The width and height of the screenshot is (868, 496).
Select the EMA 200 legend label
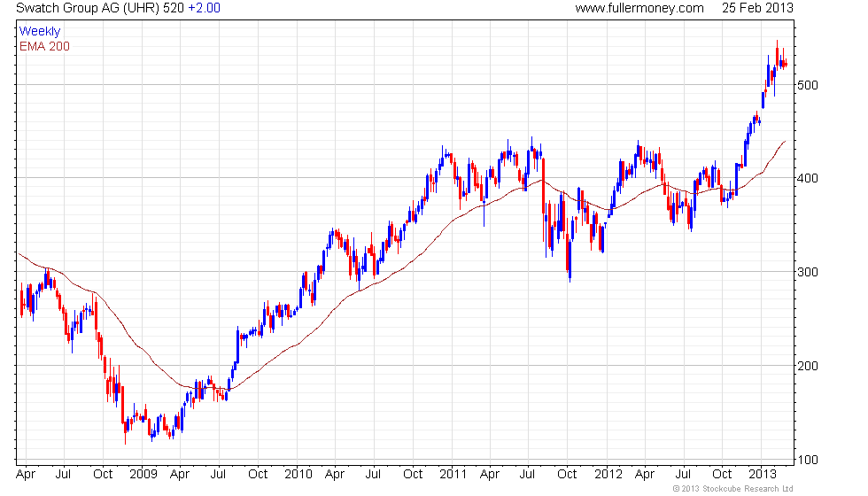coord(45,46)
